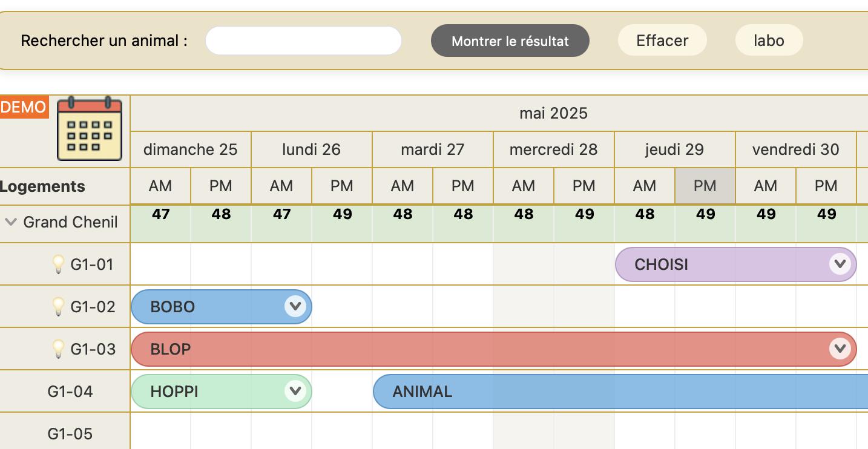This screenshot has height=449, width=868.
Task: Select the ANIMAL reservation bar
Action: [620, 392]
